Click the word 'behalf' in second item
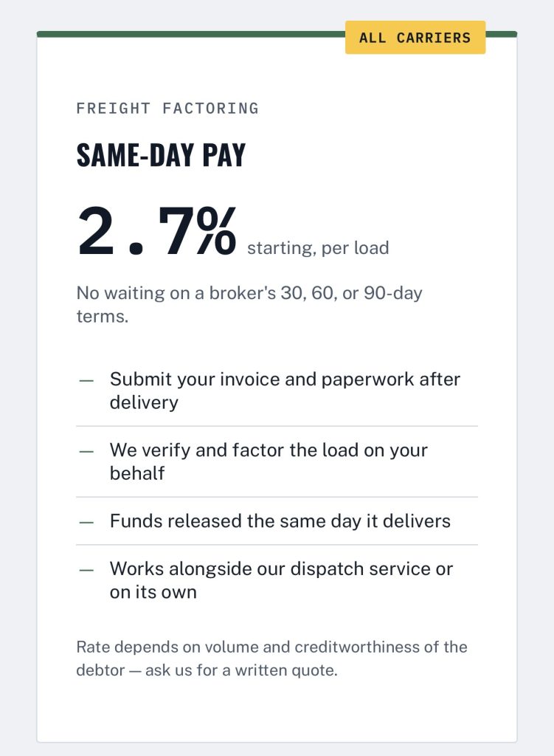Viewport: 554px width, 756px height. tap(137, 473)
